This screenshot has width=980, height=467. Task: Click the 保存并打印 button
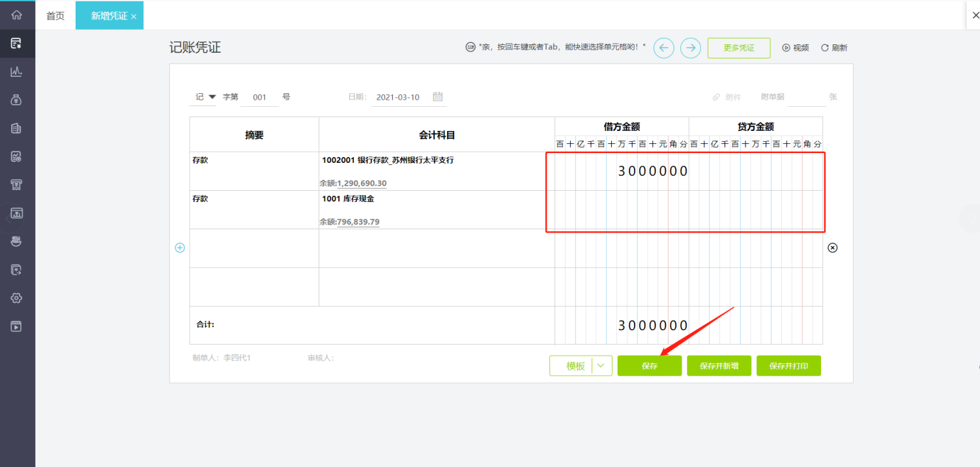click(788, 366)
